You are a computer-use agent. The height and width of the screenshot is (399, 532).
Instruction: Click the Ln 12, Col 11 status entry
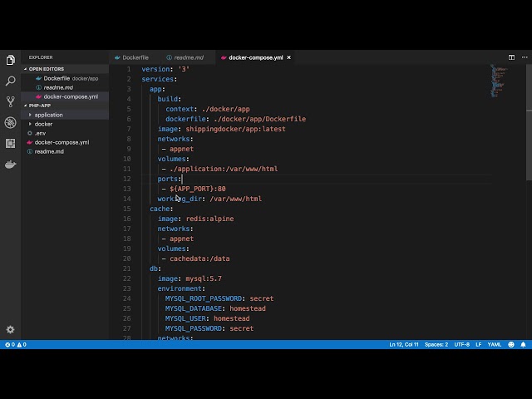pyautogui.click(x=404, y=344)
